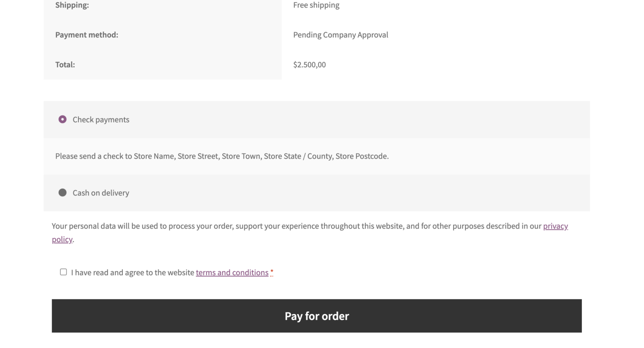644x348 pixels.
Task: Open the privacy policy link
Action: [556, 226]
